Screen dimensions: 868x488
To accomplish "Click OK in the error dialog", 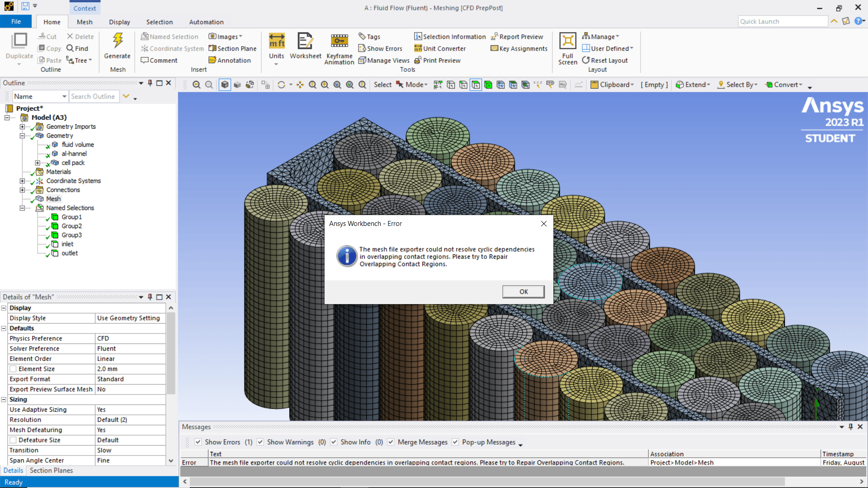I will click(523, 291).
